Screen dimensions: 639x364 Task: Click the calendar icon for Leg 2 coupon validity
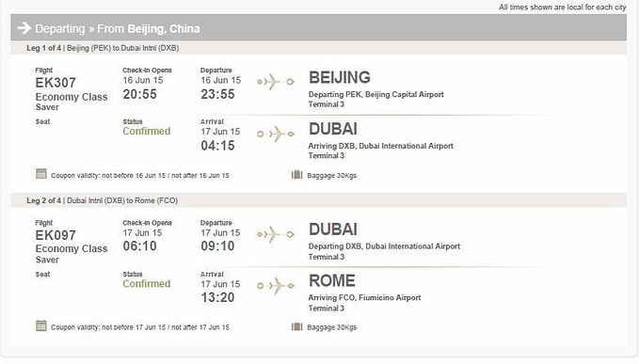41,325
